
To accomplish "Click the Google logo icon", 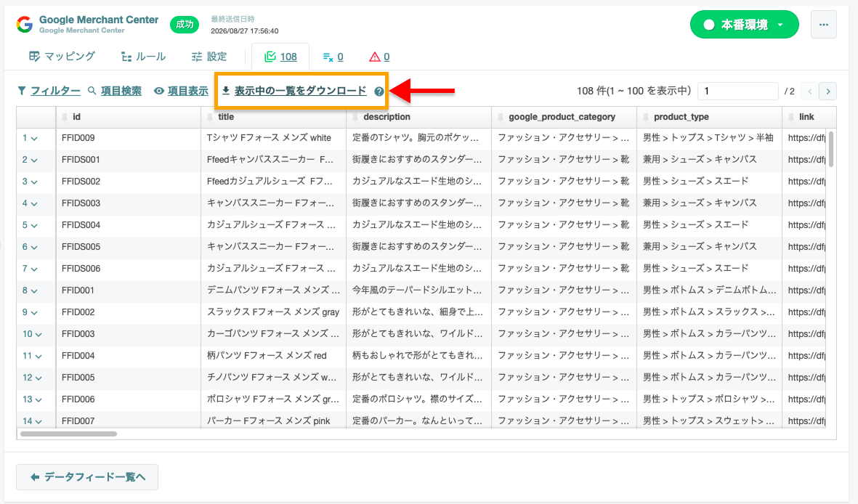I will [x=25, y=25].
